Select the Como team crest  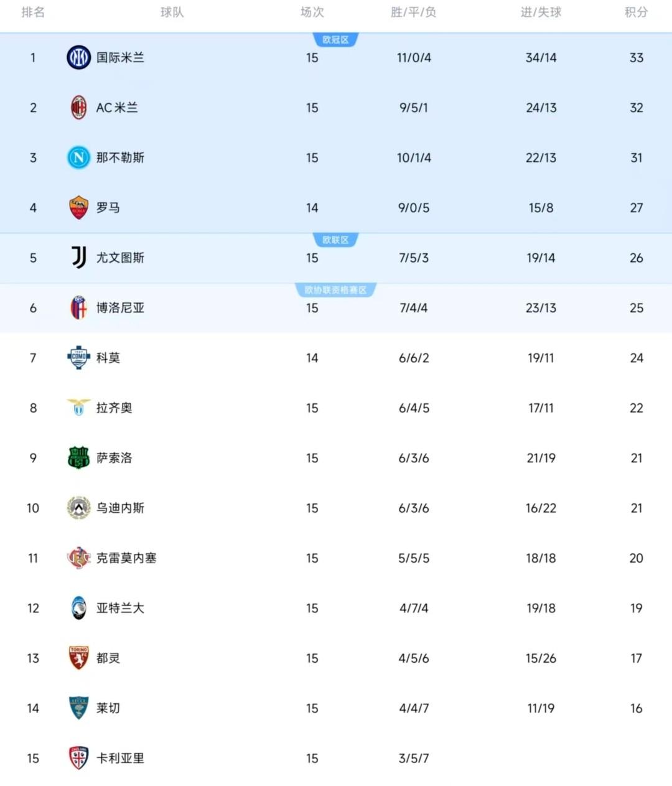click(78, 358)
